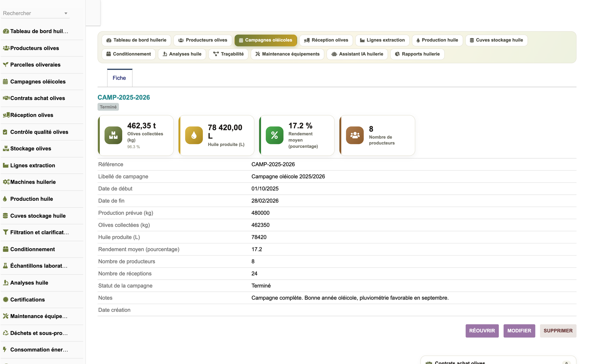The width and height of the screenshot is (589, 364).
Task: Open Lignes extraction top tab
Action: tap(382, 40)
